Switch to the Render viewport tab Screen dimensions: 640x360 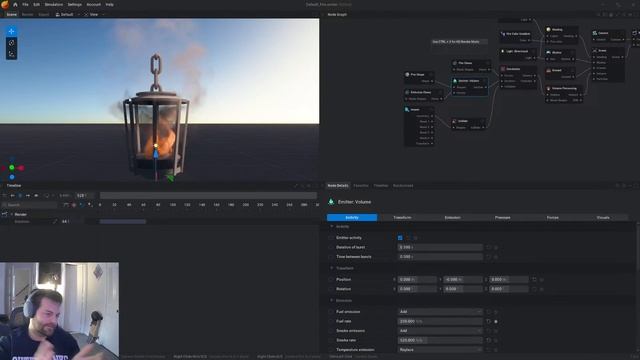click(x=27, y=14)
